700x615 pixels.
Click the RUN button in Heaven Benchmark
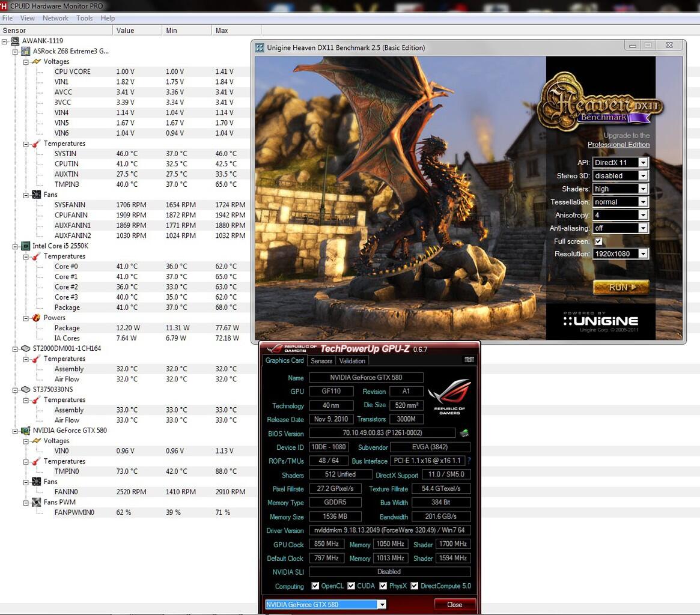(x=621, y=288)
